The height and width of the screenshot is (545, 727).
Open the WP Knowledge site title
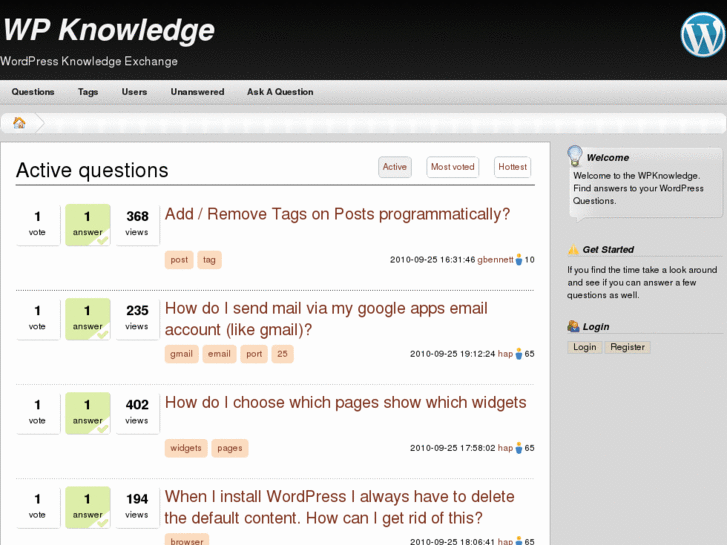(x=109, y=30)
